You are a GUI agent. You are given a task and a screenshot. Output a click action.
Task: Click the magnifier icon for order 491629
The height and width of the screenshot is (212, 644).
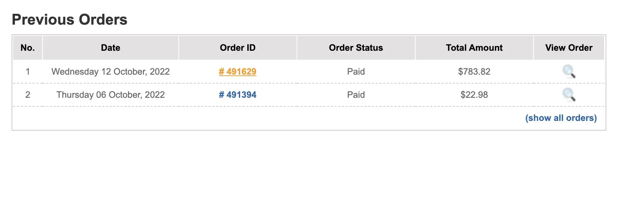point(569,71)
